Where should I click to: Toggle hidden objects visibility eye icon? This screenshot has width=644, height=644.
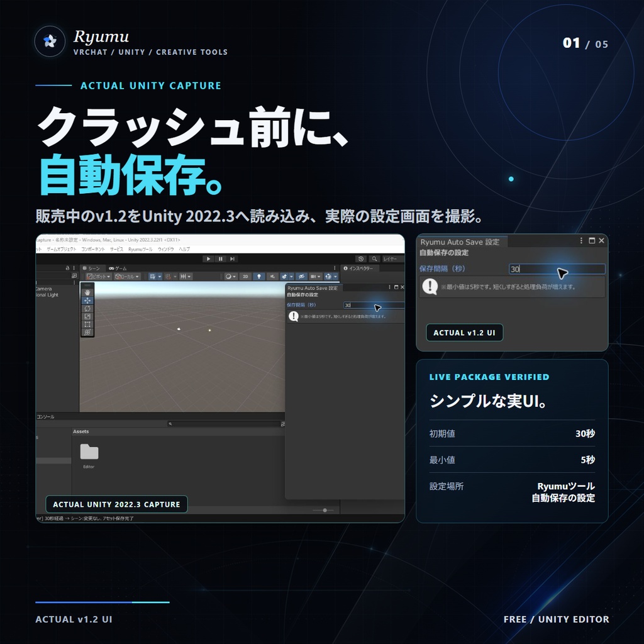click(301, 277)
